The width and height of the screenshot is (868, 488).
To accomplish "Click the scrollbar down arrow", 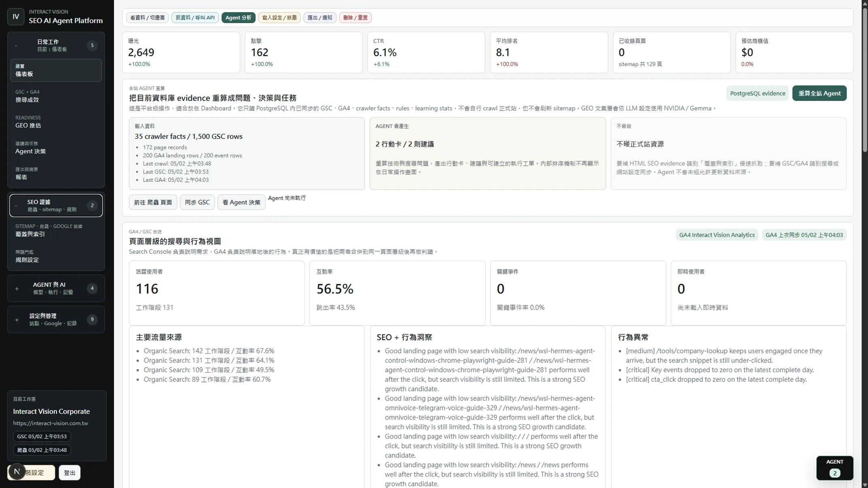I will (865, 485).
